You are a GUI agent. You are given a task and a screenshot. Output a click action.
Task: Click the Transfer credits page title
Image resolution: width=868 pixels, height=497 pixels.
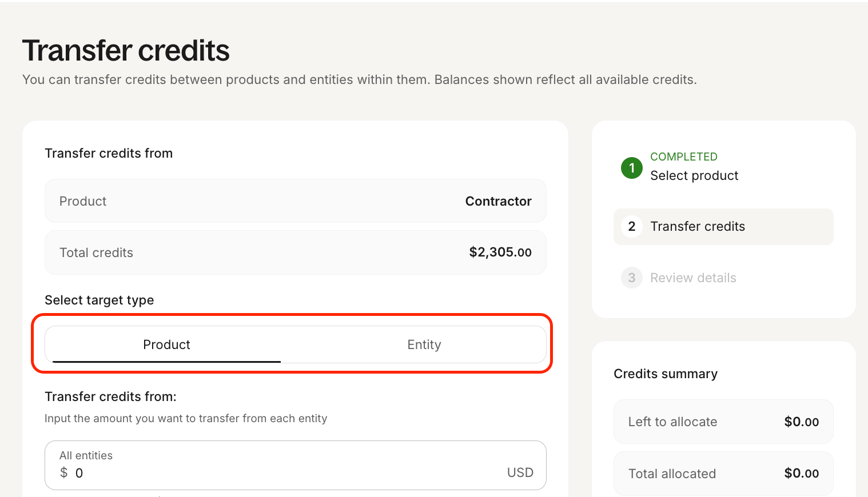point(126,51)
